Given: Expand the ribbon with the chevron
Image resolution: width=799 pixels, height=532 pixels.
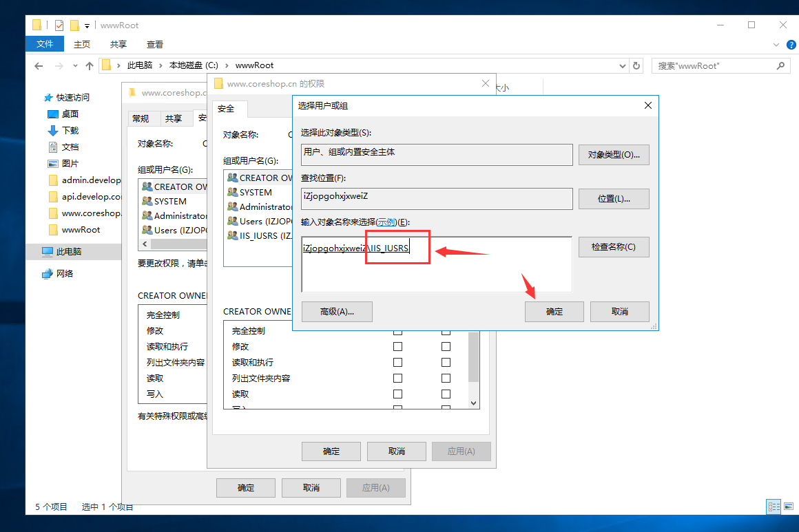Looking at the screenshot, I should click(774, 44).
